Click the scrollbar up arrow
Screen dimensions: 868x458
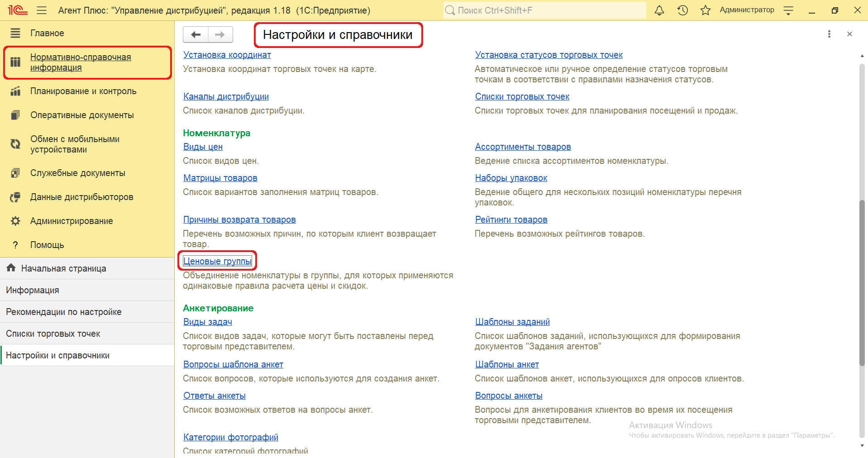pos(862,56)
